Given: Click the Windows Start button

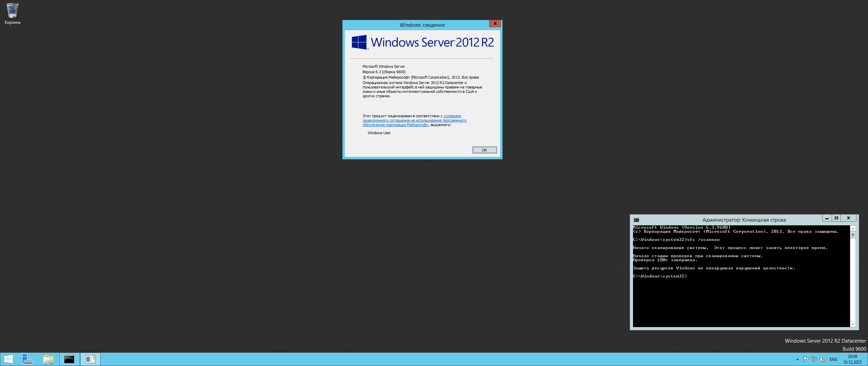Looking at the screenshot, I should 8,359.
